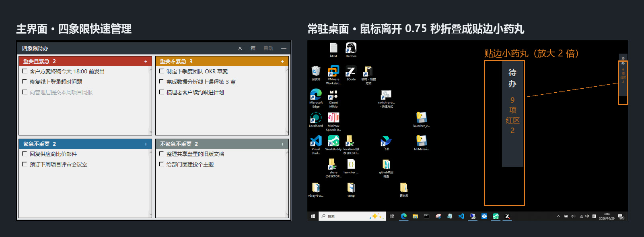The image size is (644, 237).
Task: Click the collapsed 待办 pill at screen edge
Action: [x=623, y=75]
